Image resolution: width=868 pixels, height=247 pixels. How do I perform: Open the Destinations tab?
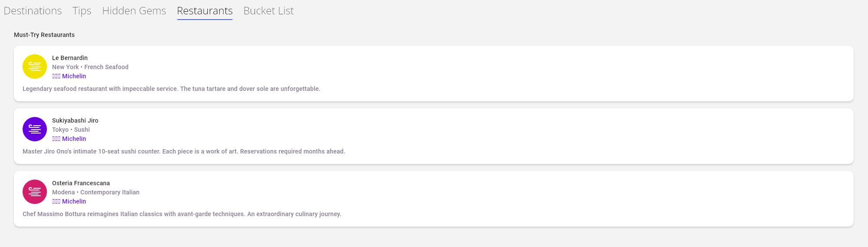pos(33,11)
